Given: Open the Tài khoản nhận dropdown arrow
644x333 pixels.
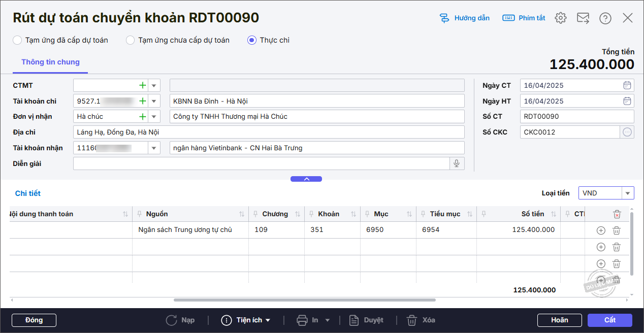Looking at the screenshot, I should click(154, 148).
